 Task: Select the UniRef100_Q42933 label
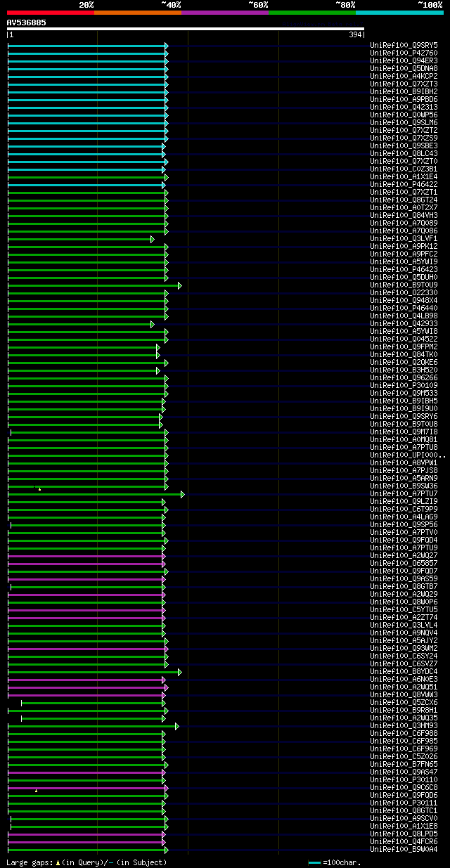tap(404, 324)
